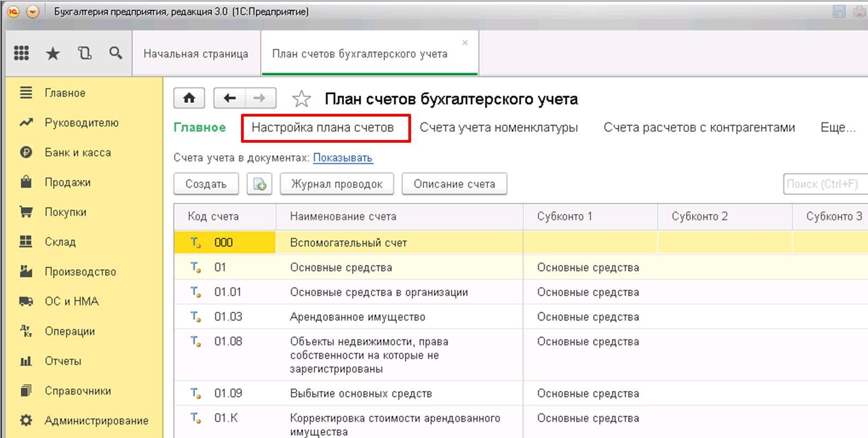This screenshot has width=868, height=438.
Task: Click in the Поиск (Ctrl+F) field
Action: click(x=823, y=184)
